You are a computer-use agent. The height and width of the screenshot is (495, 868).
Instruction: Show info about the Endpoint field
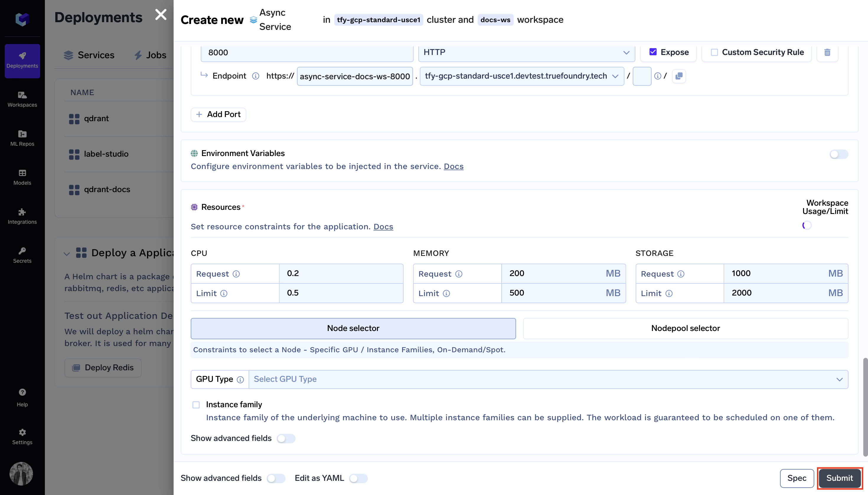click(256, 76)
